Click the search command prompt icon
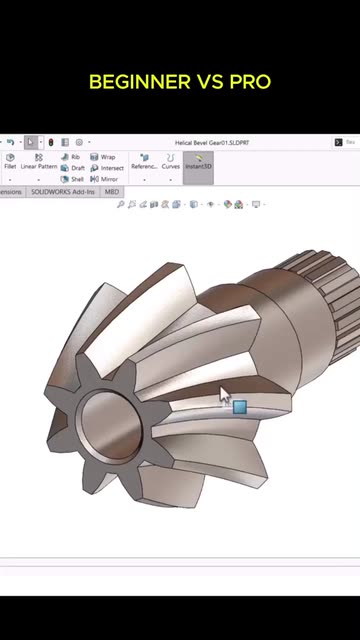 pos(338,142)
